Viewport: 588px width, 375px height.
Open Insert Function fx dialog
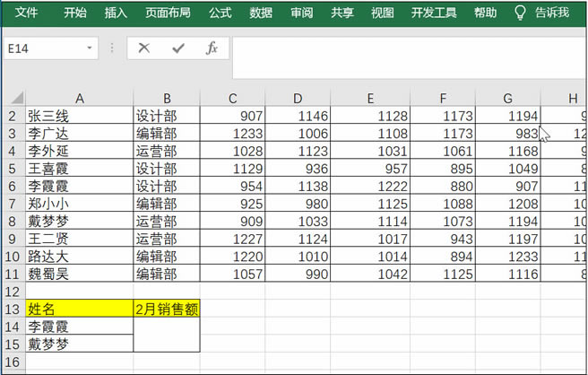point(212,48)
